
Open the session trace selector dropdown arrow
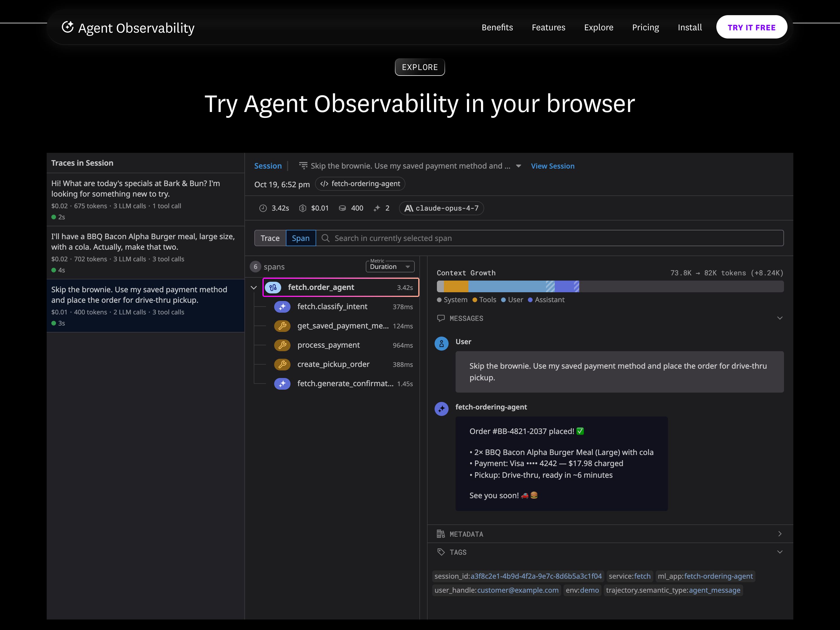[518, 166]
